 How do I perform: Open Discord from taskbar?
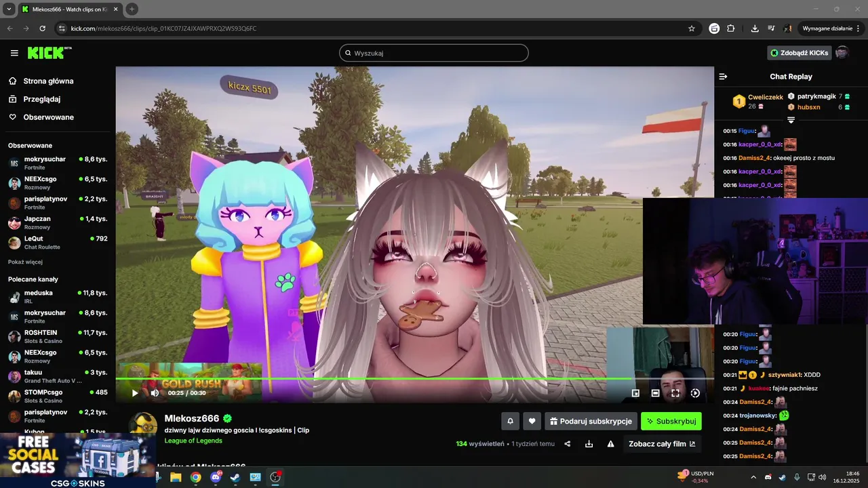click(216, 477)
